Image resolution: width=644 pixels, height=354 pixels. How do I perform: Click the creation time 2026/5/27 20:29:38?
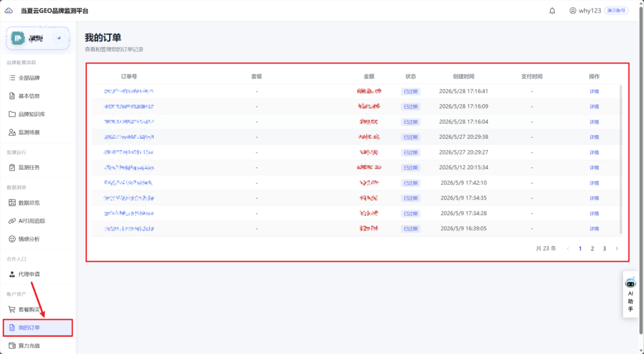[x=463, y=136]
